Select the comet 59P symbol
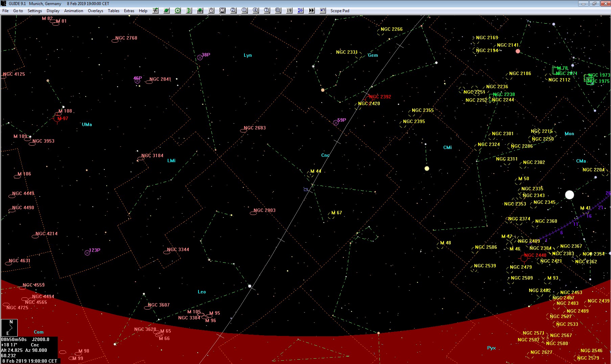The height and width of the screenshot is (364, 611). [x=336, y=123]
